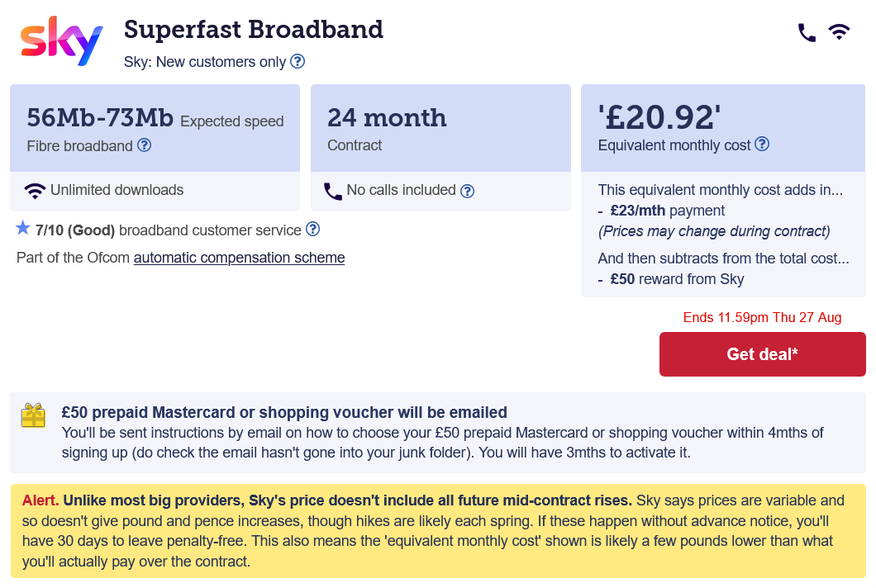The width and height of the screenshot is (876, 588).
Task: Click the phone icon at top right
Action: click(x=806, y=32)
